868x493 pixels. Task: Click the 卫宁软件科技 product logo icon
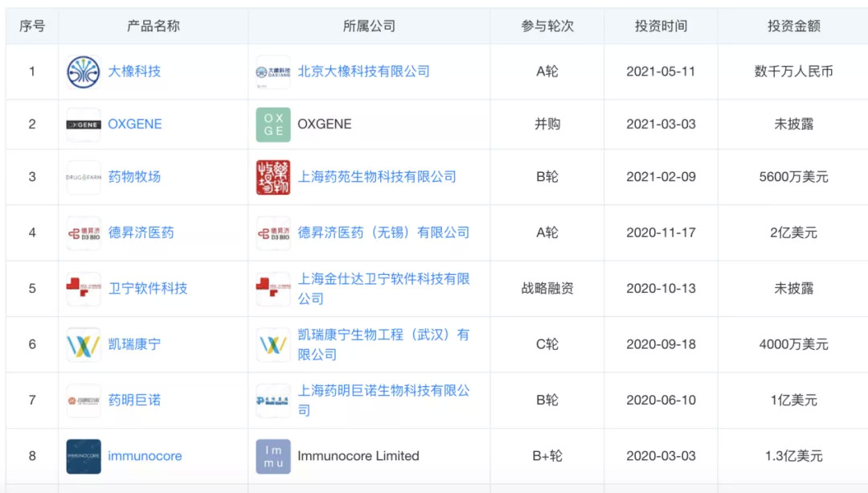coord(84,289)
